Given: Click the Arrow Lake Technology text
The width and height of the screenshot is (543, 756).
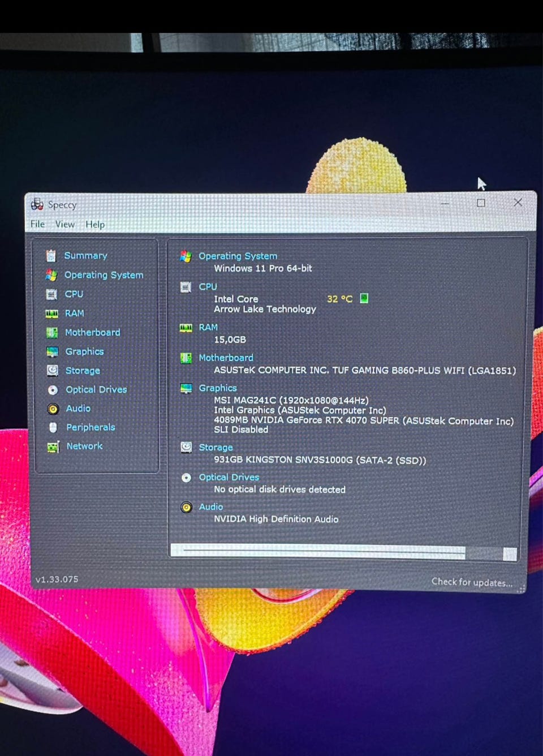Looking at the screenshot, I should coord(265,309).
